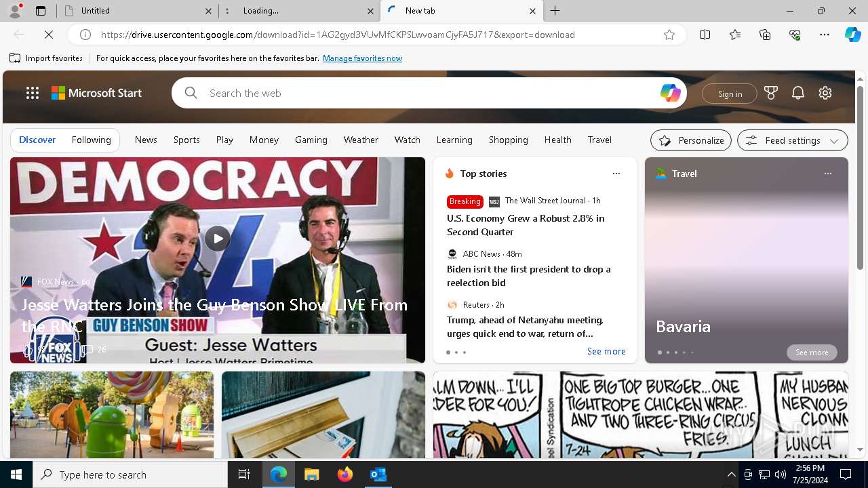Open the Action Center notifications
868x488 pixels.
pos(846,474)
